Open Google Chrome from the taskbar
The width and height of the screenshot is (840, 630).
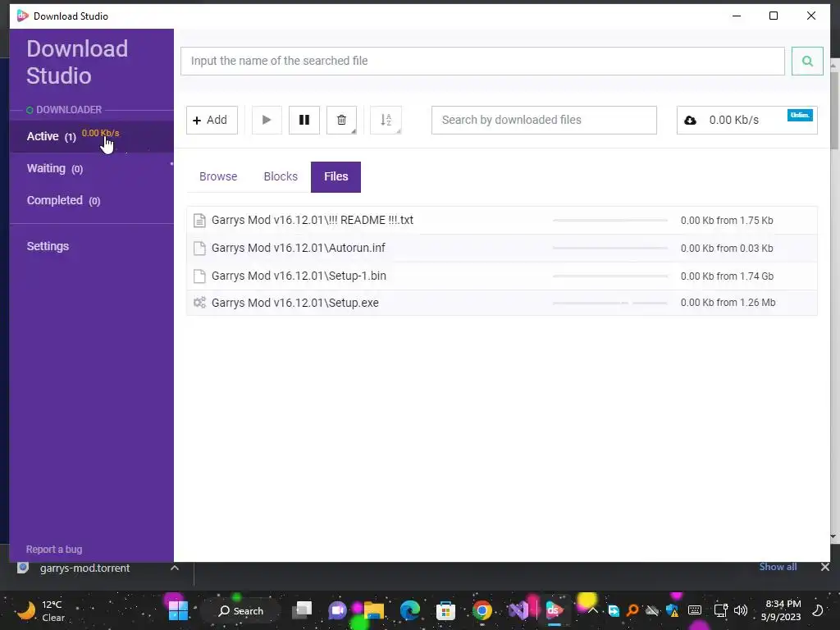click(x=482, y=610)
